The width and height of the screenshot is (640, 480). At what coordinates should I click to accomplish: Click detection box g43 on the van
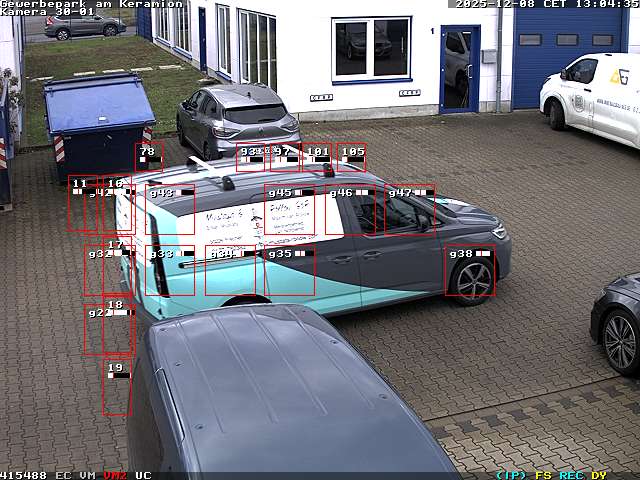pos(170,210)
